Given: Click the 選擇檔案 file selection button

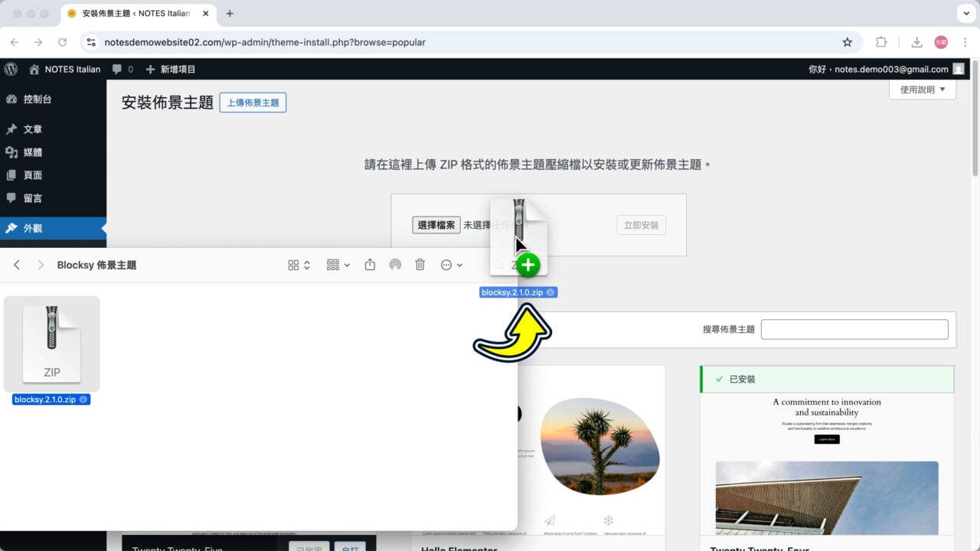Looking at the screenshot, I should (436, 225).
